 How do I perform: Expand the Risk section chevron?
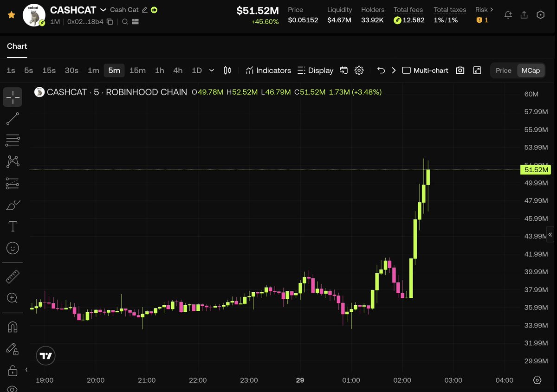click(x=492, y=10)
